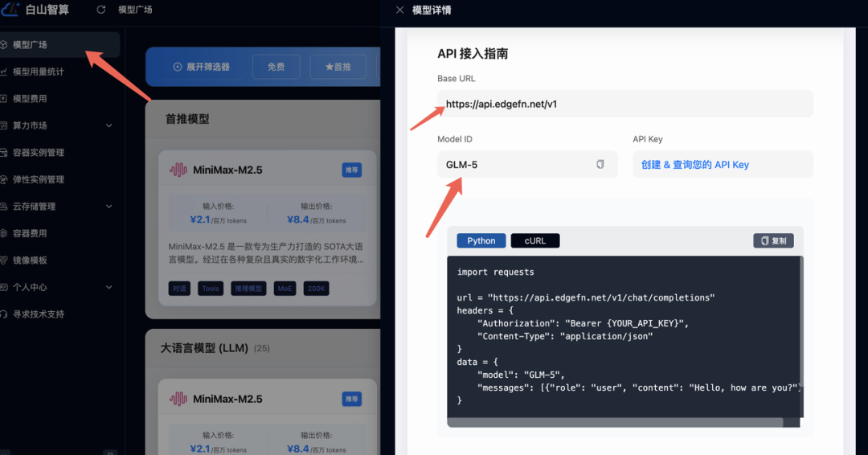Switch to the cURL code tab
Image resolution: width=868 pixels, height=455 pixels.
pyautogui.click(x=534, y=241)
